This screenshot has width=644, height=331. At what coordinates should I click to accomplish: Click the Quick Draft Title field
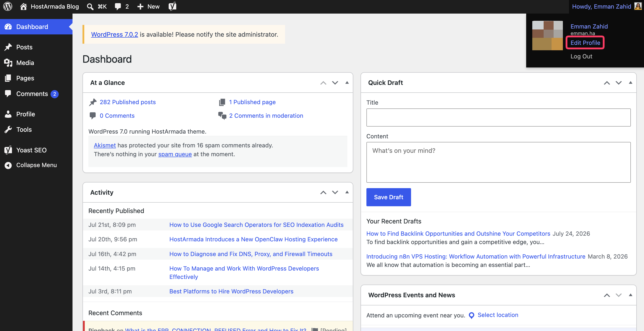coord(499,118)
